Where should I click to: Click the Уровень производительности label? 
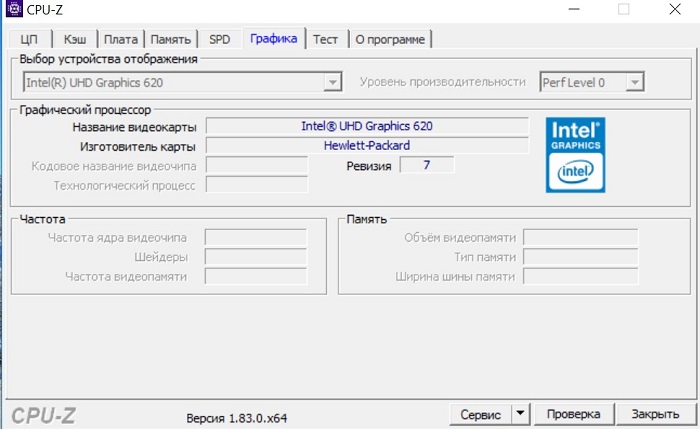[x=443, y=82]
